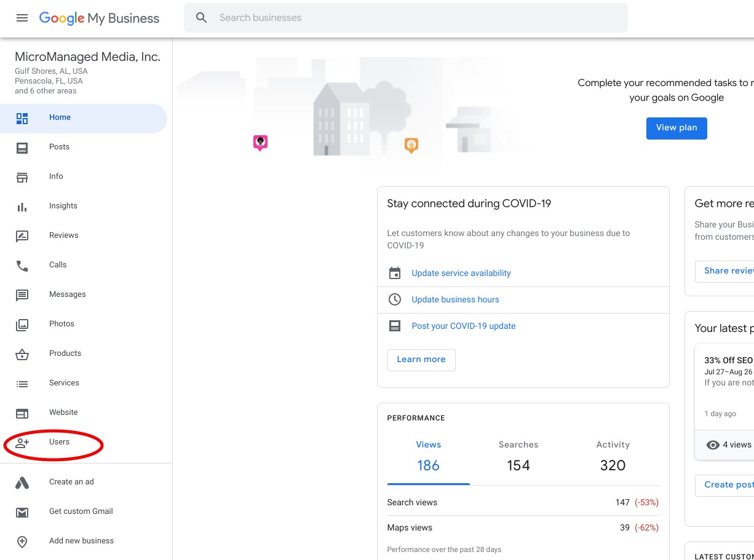
Task: Go to Info section
Action: [x=84, y=176]
